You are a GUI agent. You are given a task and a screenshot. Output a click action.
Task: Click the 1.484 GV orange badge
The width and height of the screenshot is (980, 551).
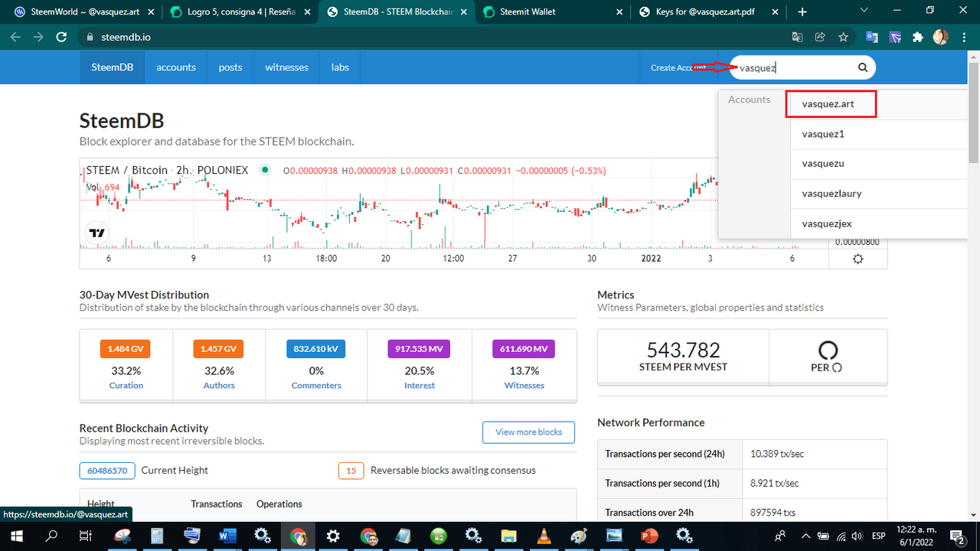[126, 349]
